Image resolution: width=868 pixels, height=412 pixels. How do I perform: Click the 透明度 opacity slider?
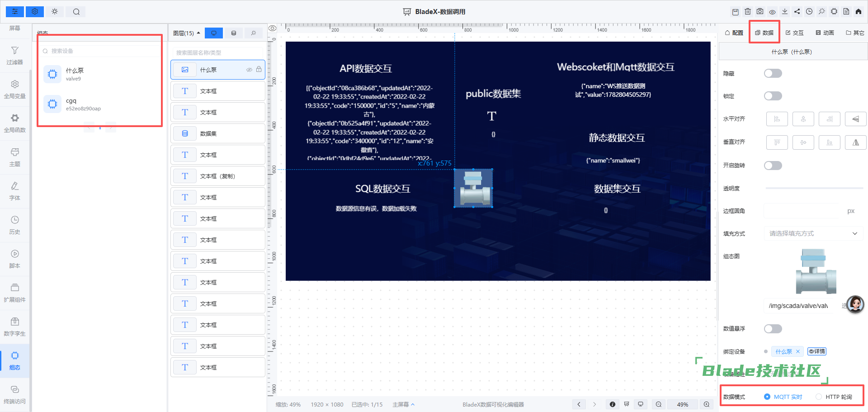[x=814, y=188]
